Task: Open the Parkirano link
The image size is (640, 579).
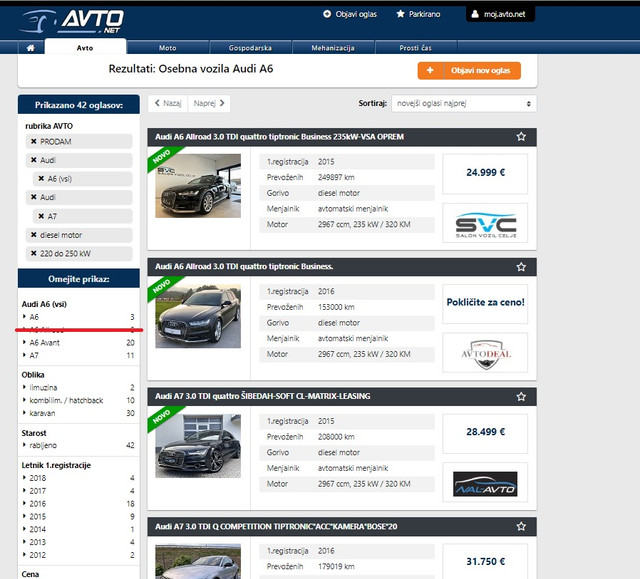Action: pyautogui.click(x=418, y=14)
